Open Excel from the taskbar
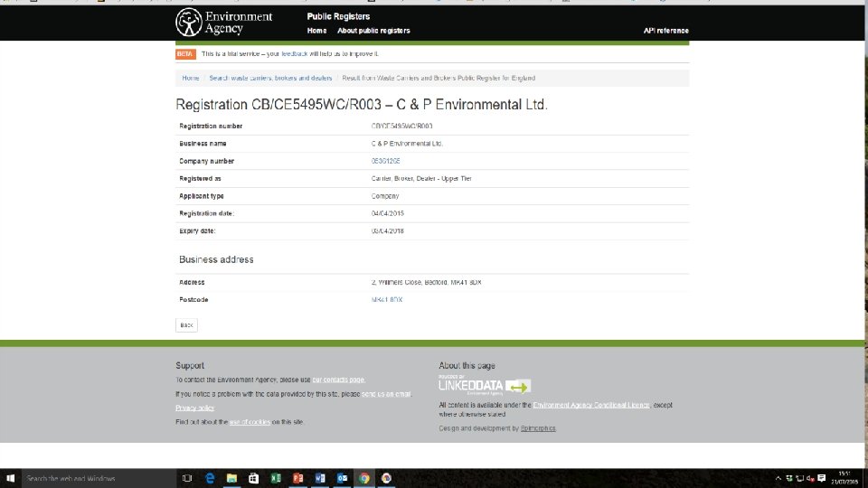The height and width of the screenshot is (488, 868). pyautogui.click(x=276, y=478)
